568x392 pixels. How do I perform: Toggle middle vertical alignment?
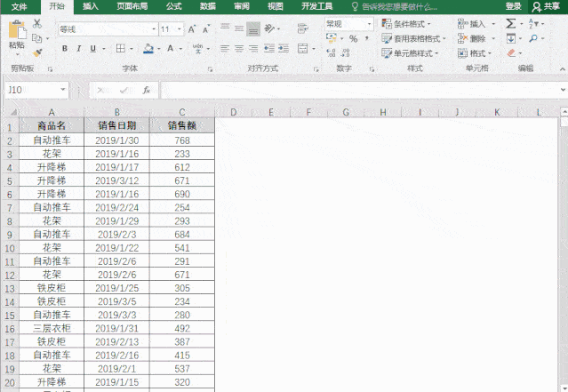click(239, 28)
